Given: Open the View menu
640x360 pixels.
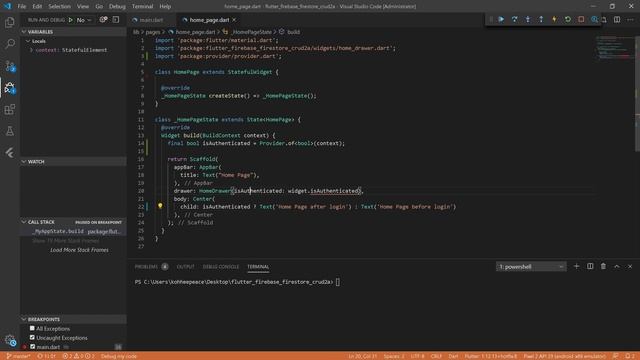Looking at the screenshot, I should pyautogui.click(x=83, y=7).
